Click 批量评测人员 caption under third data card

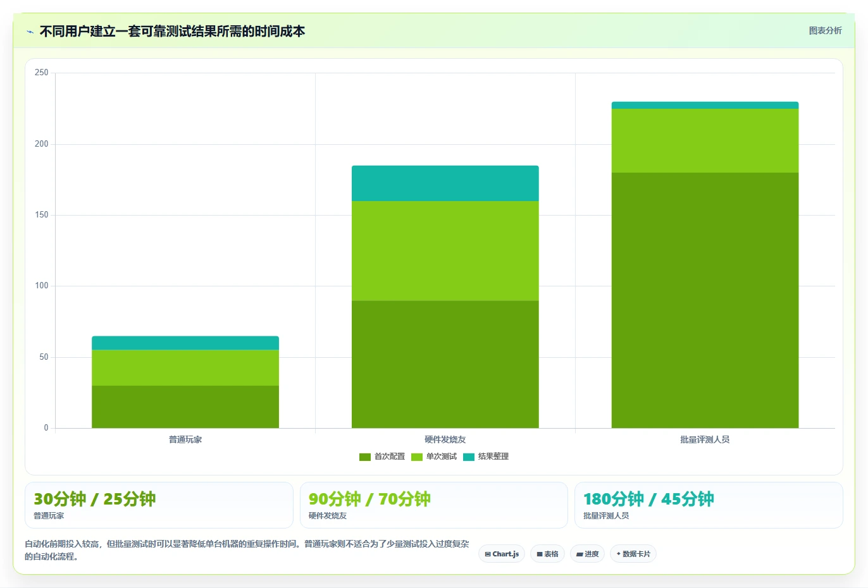(606, 516)
